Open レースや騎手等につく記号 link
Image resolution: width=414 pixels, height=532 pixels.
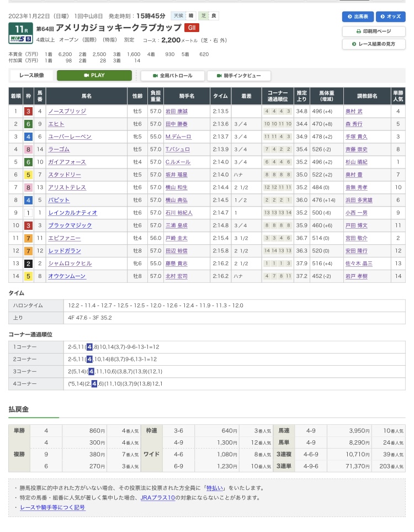click(x=52, y=508)
